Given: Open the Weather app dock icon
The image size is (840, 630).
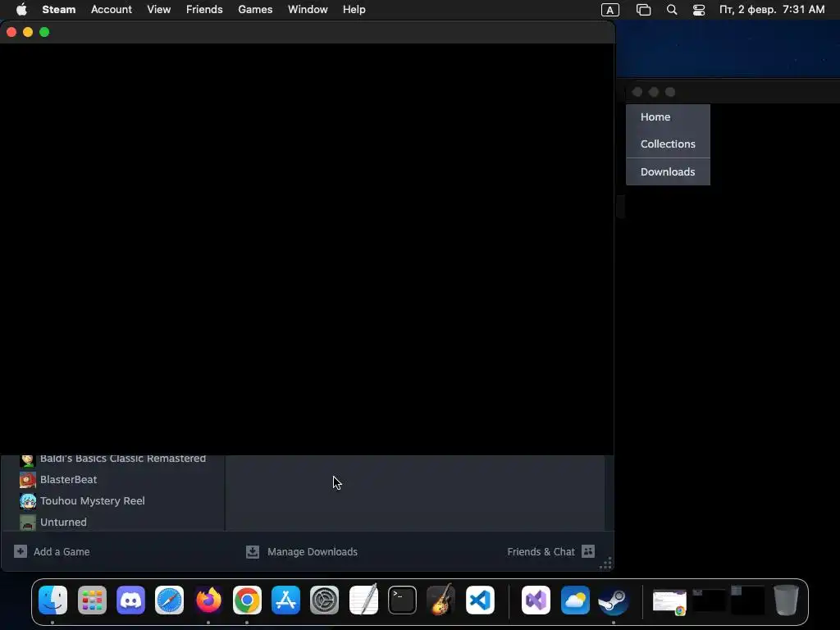Looking at the screenshot, I should click(x=575, y=600).
